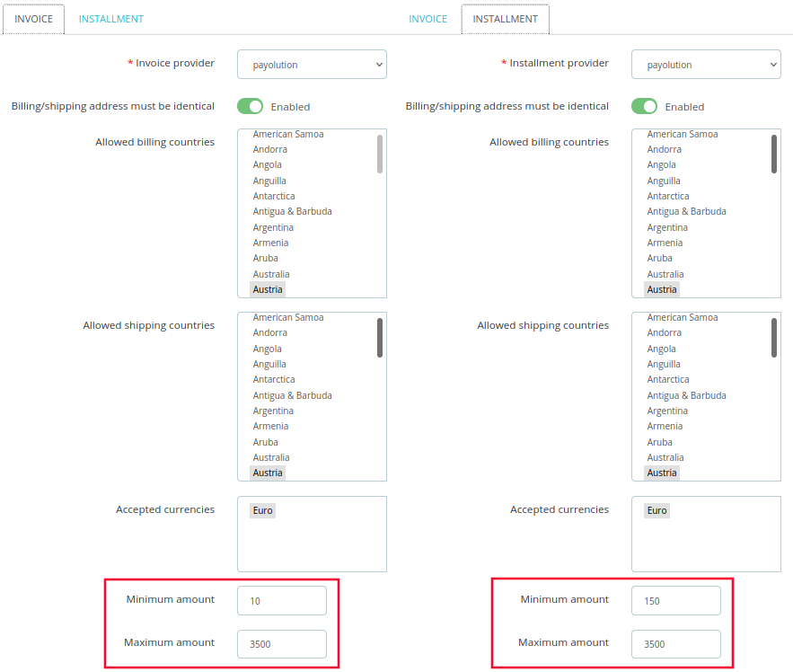Screen dimensions: 793x672
Task: Select Australia in Invoice shipping countries list
Action: point(271,457)
